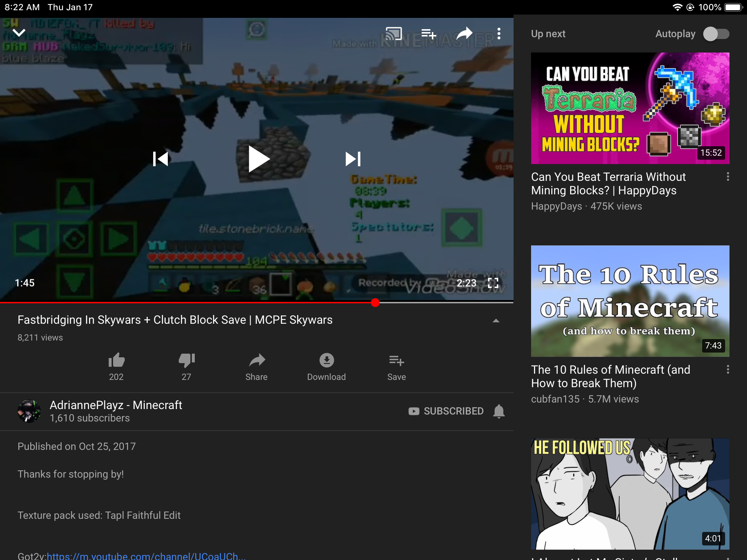Viewport: 747px width, 560px height.
Task: Tap the Cast to TV icon
Action: click(x=394, y=34)
